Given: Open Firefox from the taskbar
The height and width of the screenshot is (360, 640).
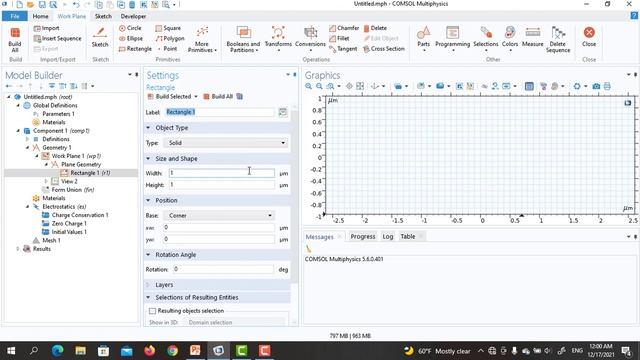Looking at the screenshot, I should pyautogui.click(x=149, y=351).
